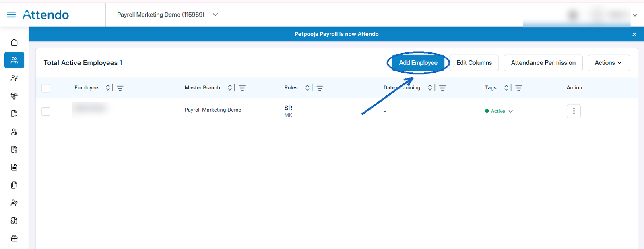Image resolution: width=644 pixels, height=249 pixels.
Task: Go to Home in the sidebar
Action: (x=14, y=42)
